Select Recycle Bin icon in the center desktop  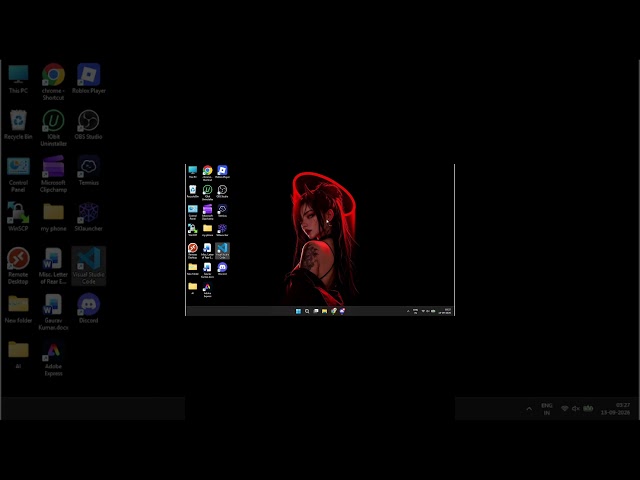[193, 191]
